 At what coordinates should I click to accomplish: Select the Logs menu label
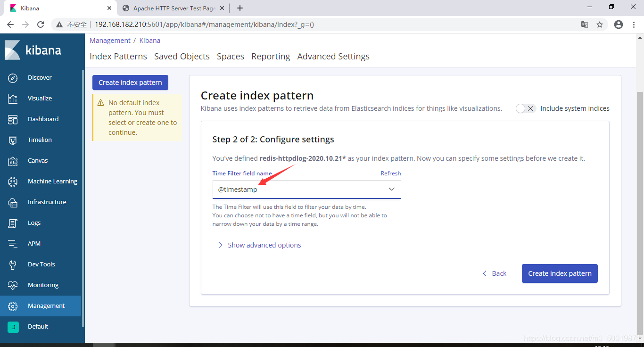coord(34,223)
